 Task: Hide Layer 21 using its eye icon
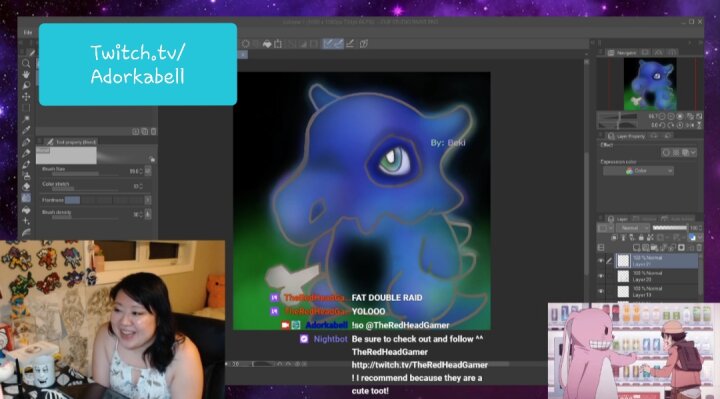coord(600,261)
